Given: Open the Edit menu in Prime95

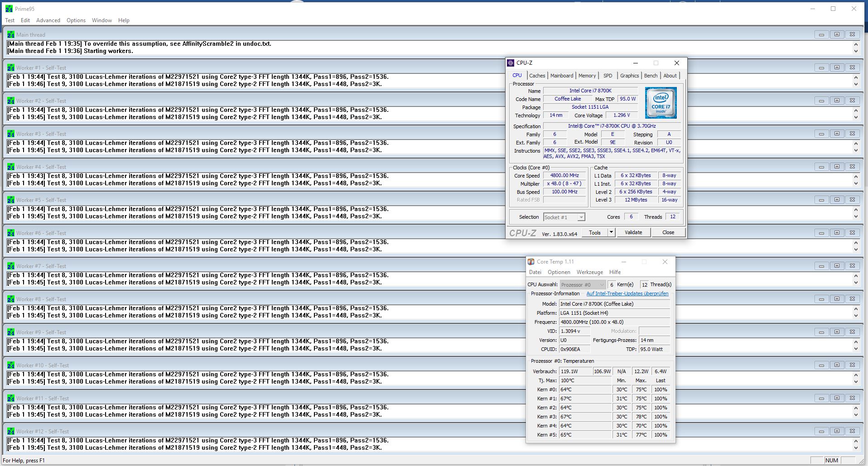Looking at the screenshot, I should (25, 20).
